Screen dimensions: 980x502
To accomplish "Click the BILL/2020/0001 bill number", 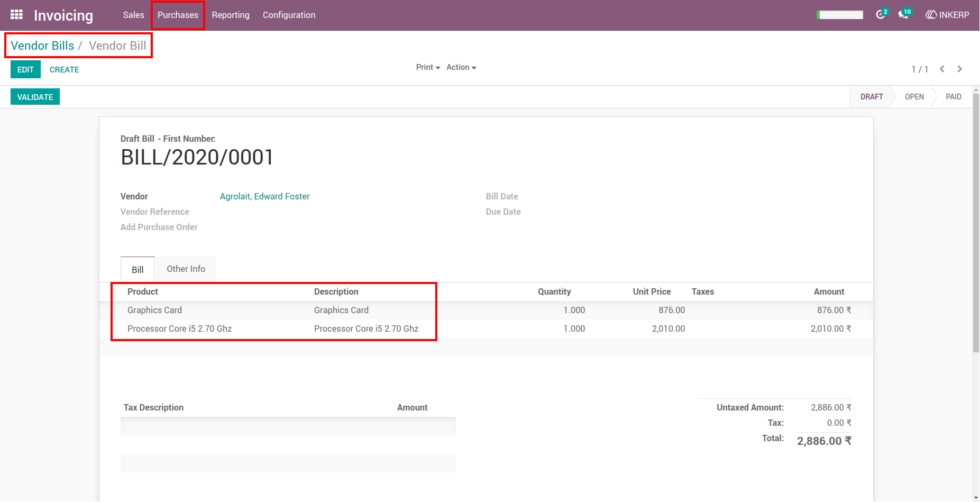I will point(197,157).
